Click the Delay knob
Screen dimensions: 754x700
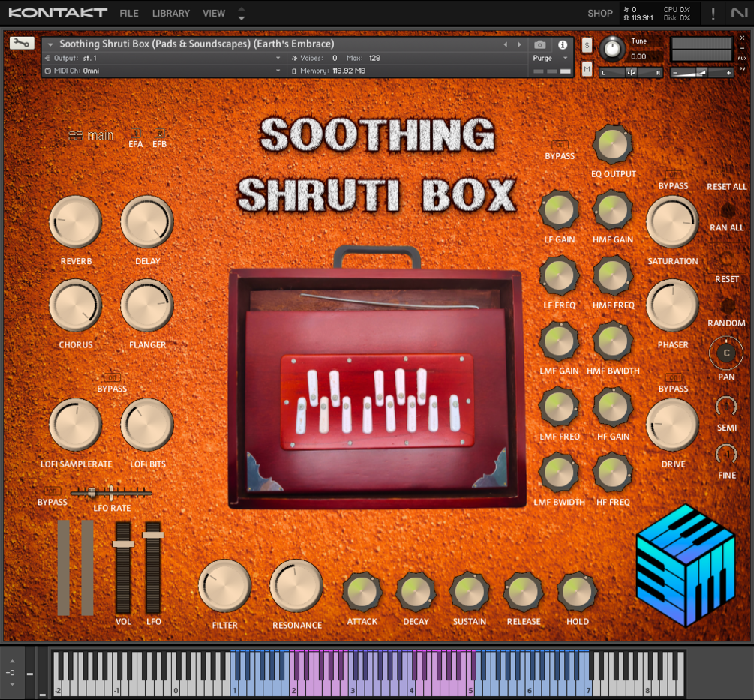pos(146,221)
